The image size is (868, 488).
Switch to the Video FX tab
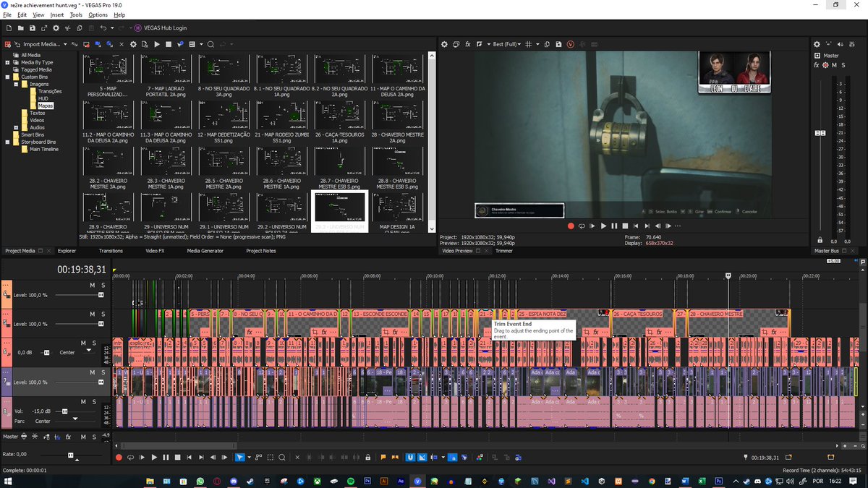tap(155, 251)
